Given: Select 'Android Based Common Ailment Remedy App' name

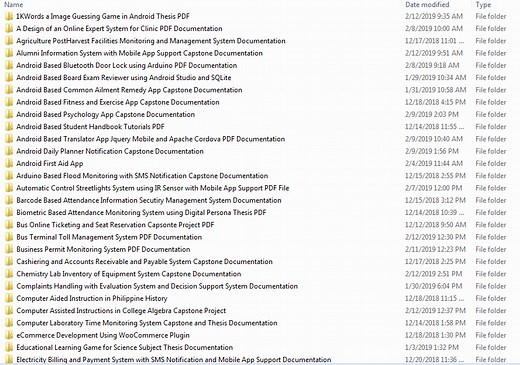Looking at the screenshot, I should click(x=129, y=90).
